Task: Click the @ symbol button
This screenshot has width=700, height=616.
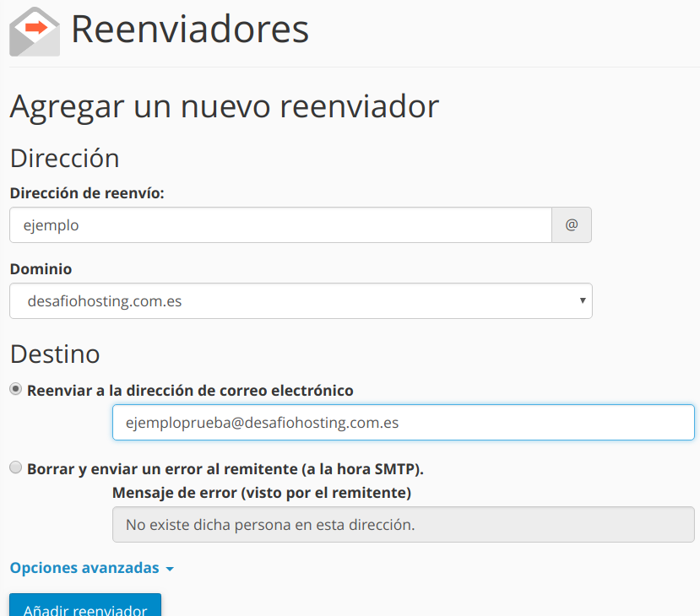Action: (x=572, y=224)
